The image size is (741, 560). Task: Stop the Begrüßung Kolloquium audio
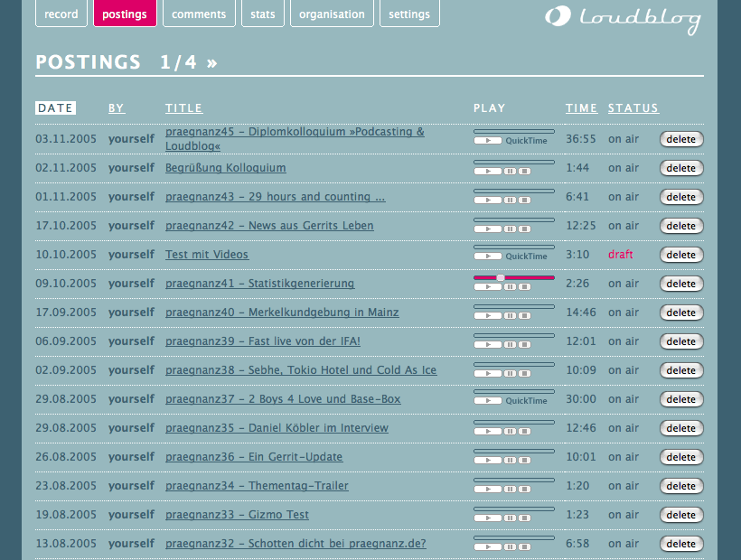[524, 172]
